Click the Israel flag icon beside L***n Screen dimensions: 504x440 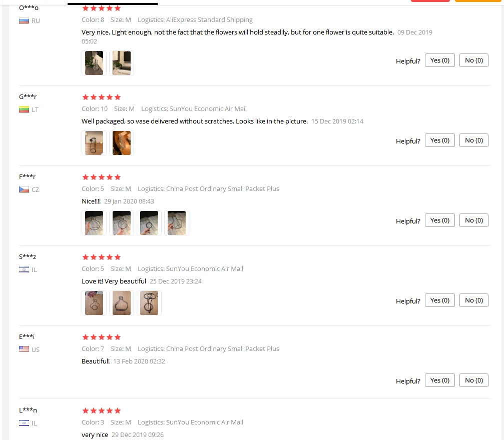24,423
